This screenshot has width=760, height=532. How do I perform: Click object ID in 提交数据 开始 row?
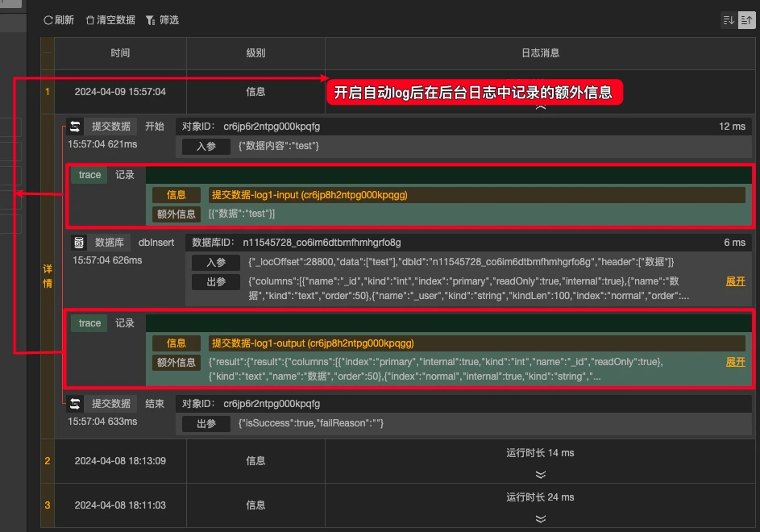(272, 127)
